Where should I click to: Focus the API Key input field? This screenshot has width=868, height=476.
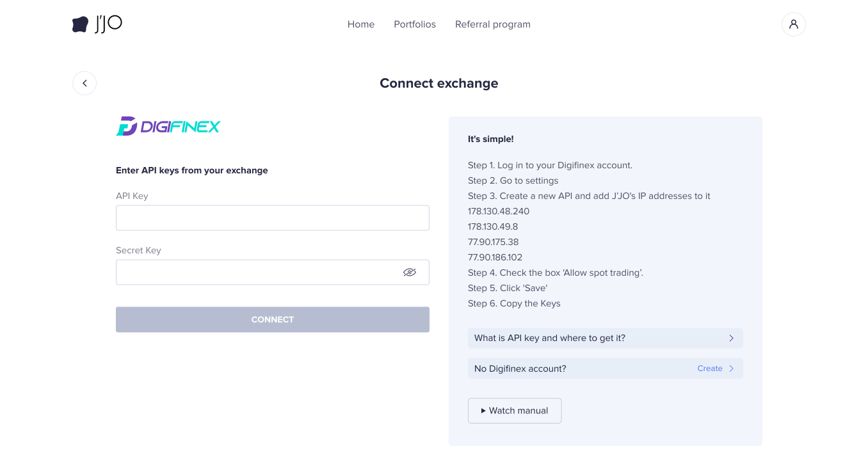pos(272,218)
